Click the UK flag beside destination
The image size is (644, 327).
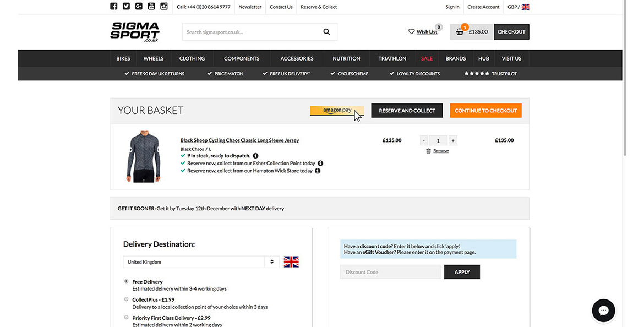291,261
